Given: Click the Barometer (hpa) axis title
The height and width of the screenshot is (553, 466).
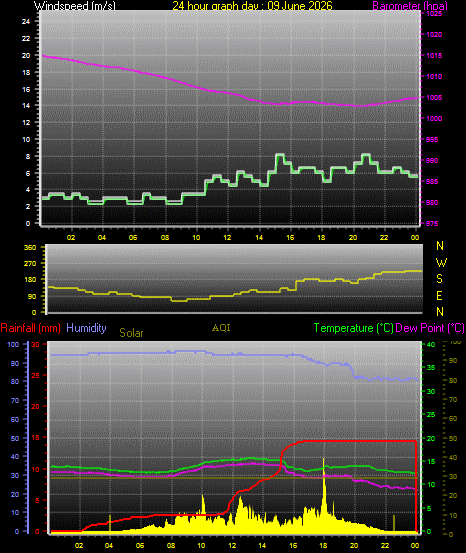Looking at the screenshot, I should pos(410,6).
